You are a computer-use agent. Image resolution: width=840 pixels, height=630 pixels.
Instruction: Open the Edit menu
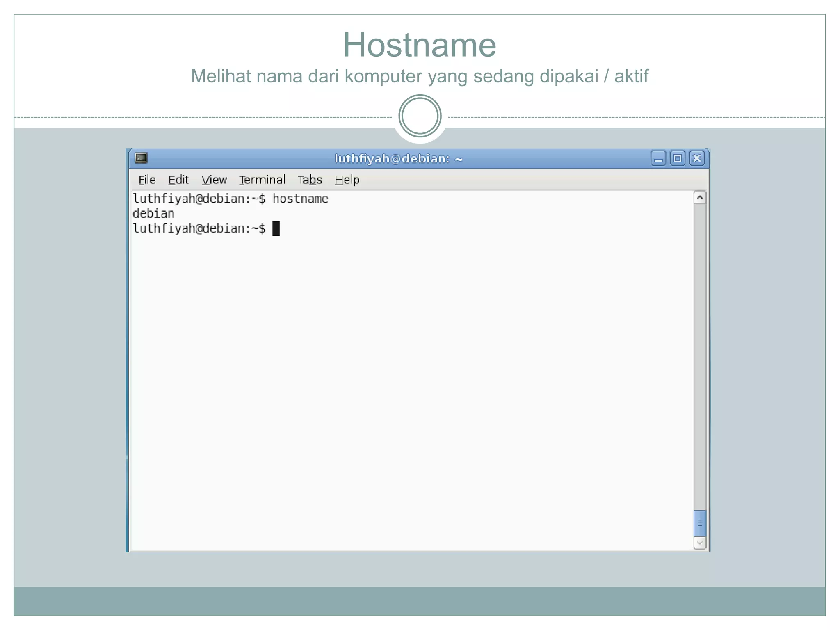[178, 180]
